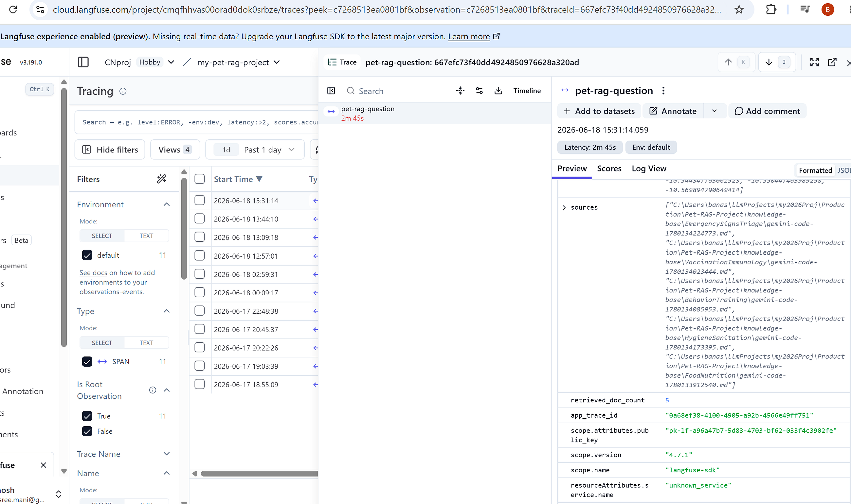
Task: Click the Is Root Observation info icon
Action: [153, 390]
